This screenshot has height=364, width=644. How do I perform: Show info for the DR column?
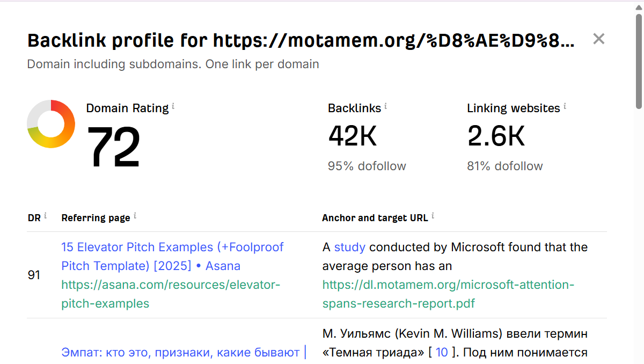[x=46, y=216]
